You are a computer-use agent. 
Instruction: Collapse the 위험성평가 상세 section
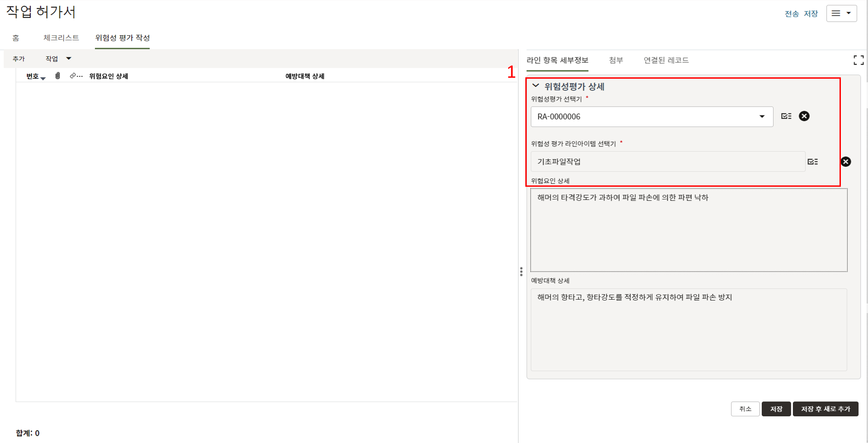(x=536, y=86)
